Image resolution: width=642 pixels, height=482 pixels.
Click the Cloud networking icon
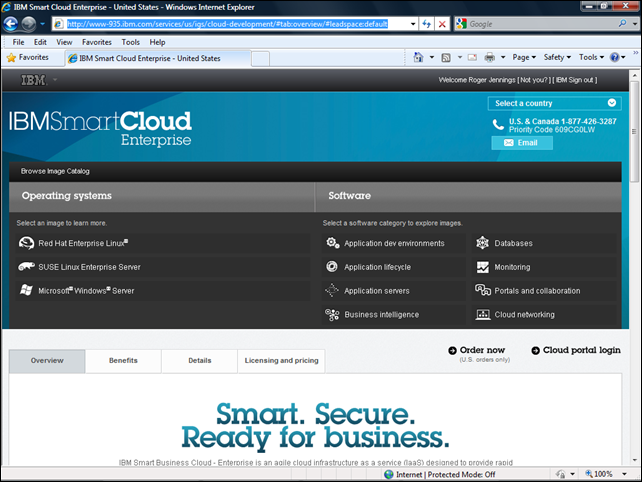coord(483,315)
